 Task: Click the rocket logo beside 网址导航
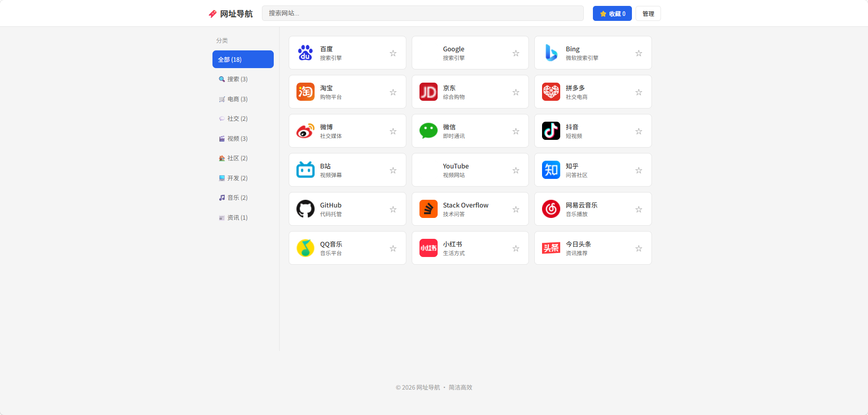coord(212,14)
